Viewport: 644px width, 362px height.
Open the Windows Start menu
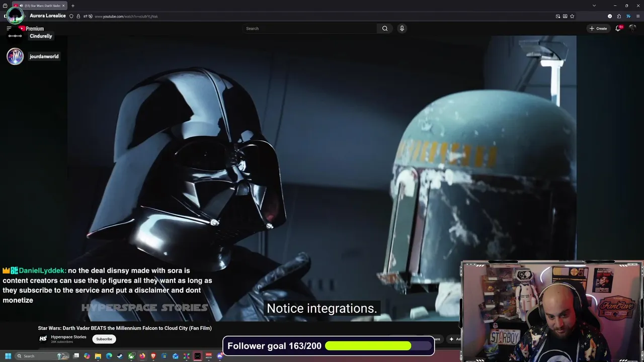(x=8, y=356)
